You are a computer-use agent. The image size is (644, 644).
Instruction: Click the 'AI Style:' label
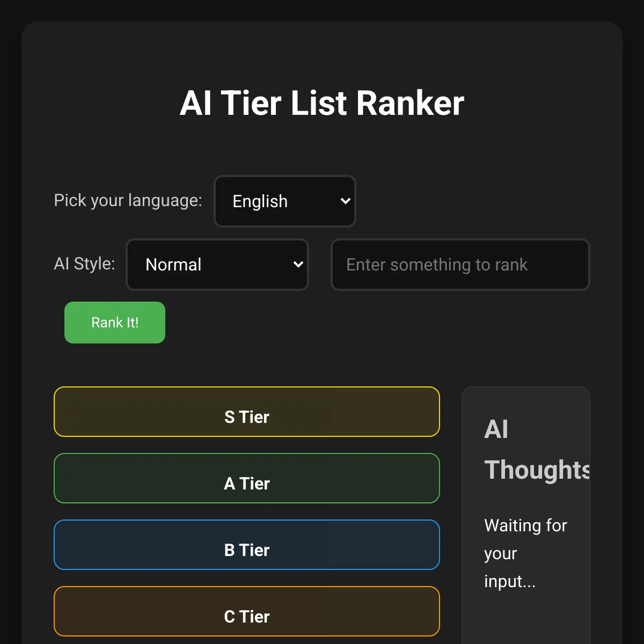coord(84,264)
